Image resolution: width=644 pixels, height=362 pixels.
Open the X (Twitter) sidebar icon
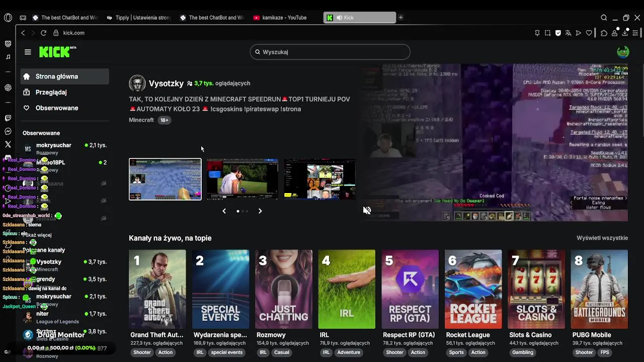8,144
